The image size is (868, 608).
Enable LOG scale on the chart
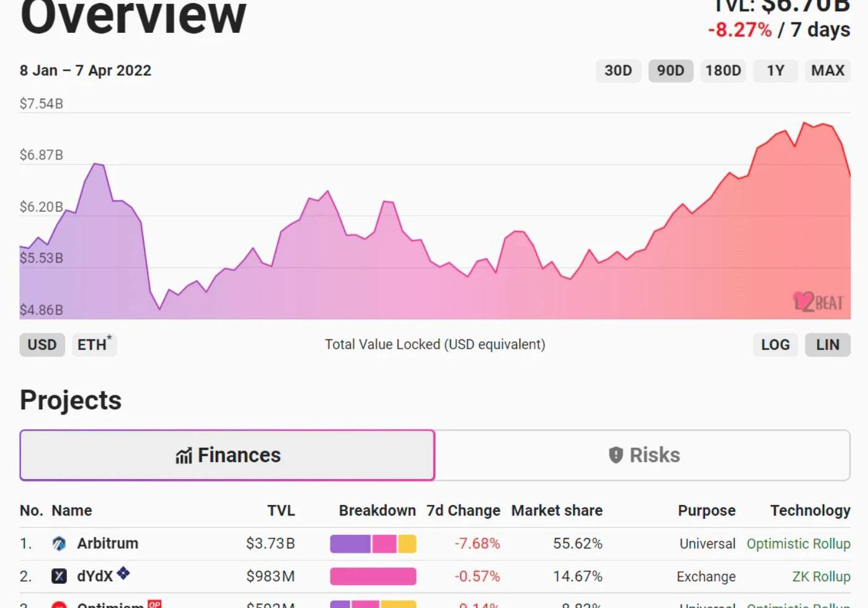[775, 344]
